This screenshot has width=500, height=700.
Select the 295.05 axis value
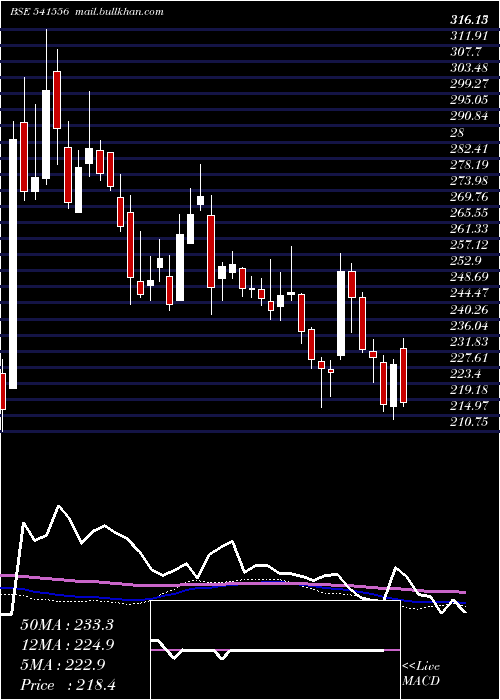point(469,100)
